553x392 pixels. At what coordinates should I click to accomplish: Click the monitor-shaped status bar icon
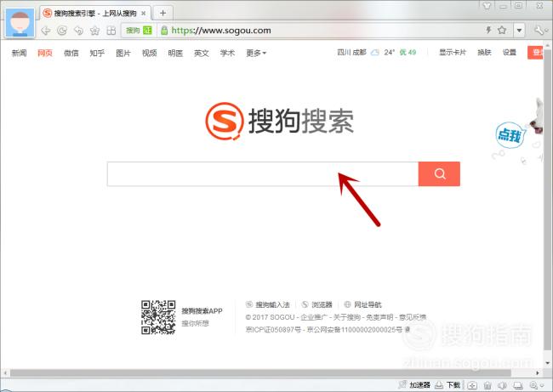pyautogui.click(x=517, y=385)
